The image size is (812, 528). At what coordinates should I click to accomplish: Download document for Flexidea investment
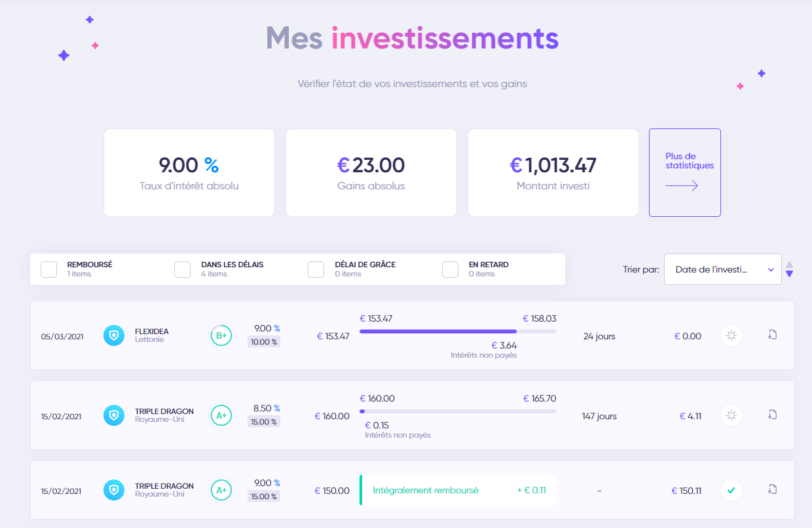[x=772, y=335]
